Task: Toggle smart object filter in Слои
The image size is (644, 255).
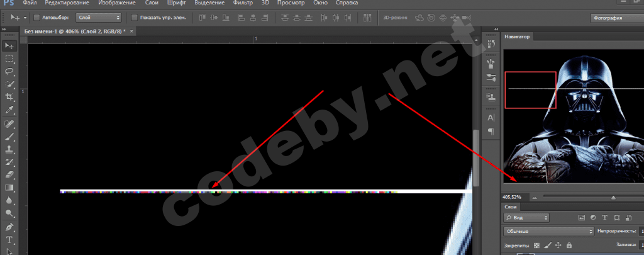Action: click(x=629, y=218)
